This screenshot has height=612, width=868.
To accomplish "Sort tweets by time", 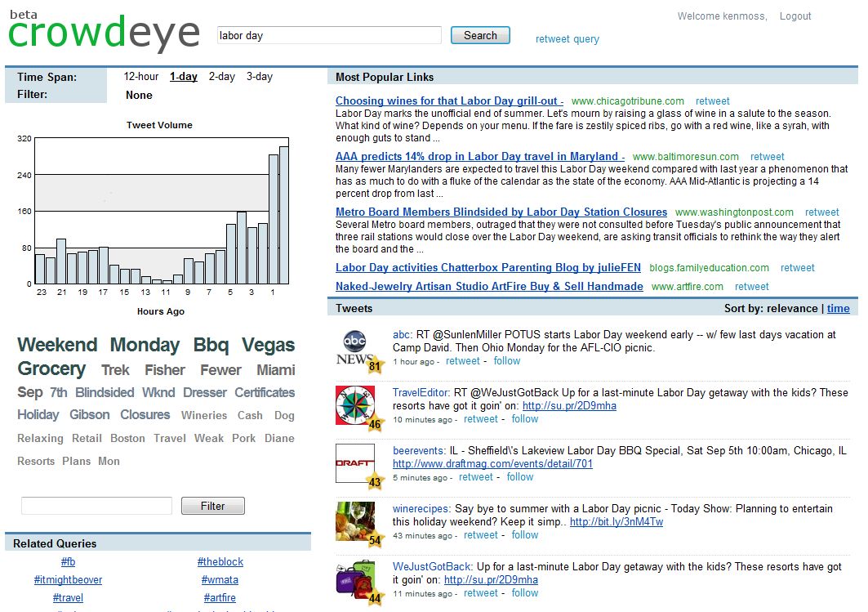I will (x=838, y=309).
